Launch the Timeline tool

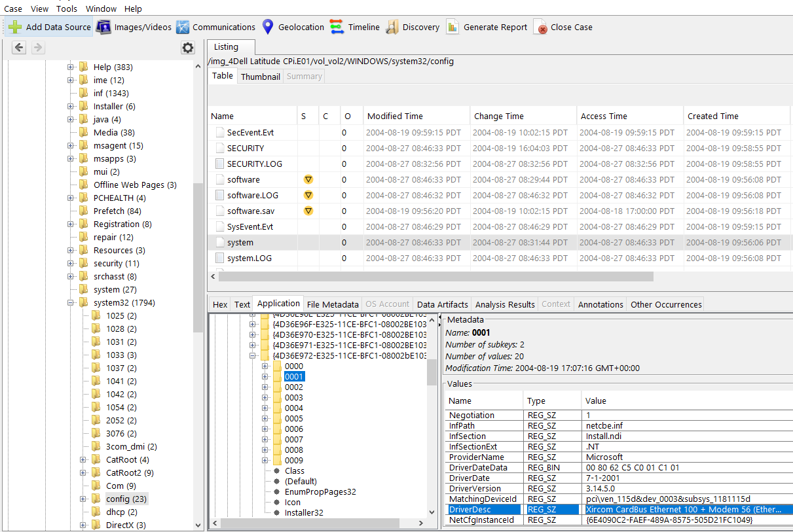(337, 27)
